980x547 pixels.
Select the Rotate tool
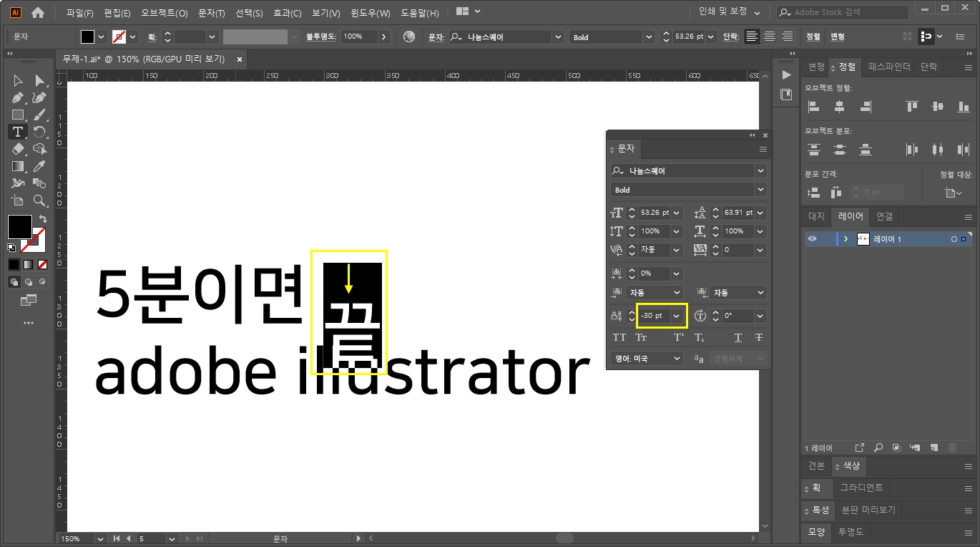click(39, 132)
